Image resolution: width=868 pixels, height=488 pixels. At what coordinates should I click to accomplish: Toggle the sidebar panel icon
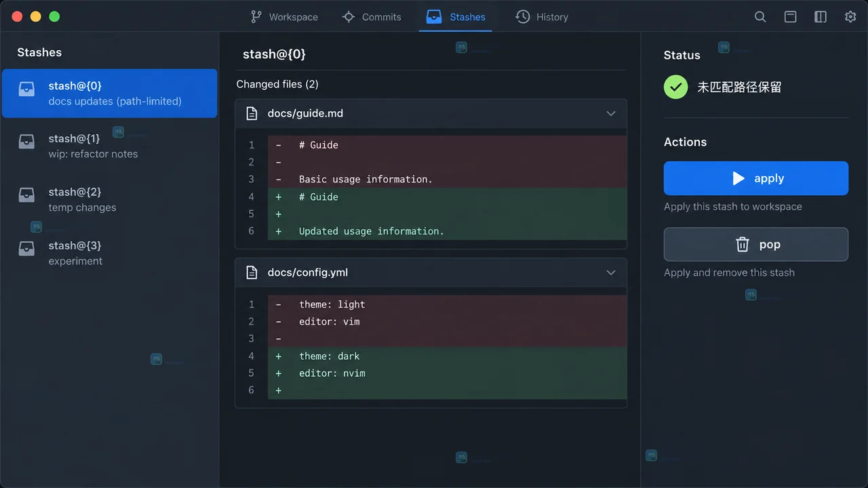821,17
